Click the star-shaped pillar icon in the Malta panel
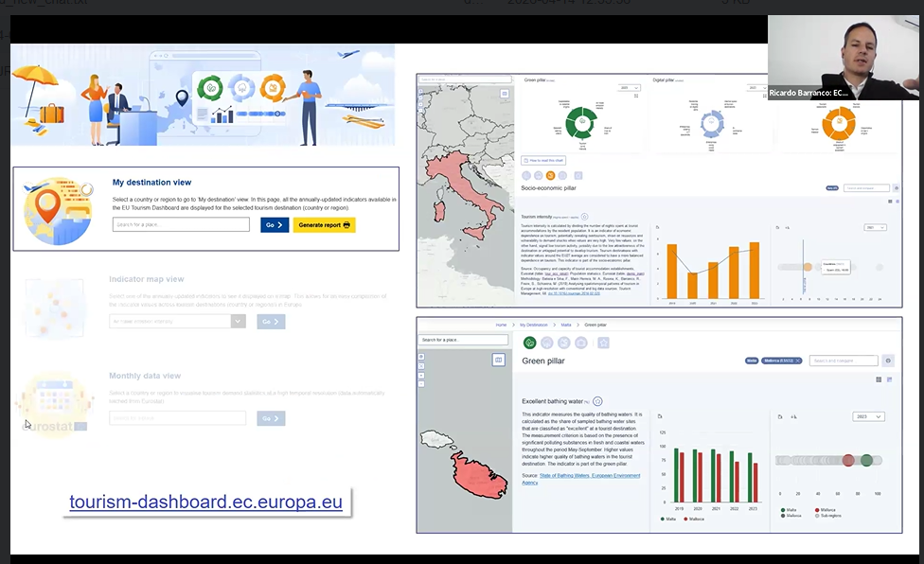 (x=603, y=343)
